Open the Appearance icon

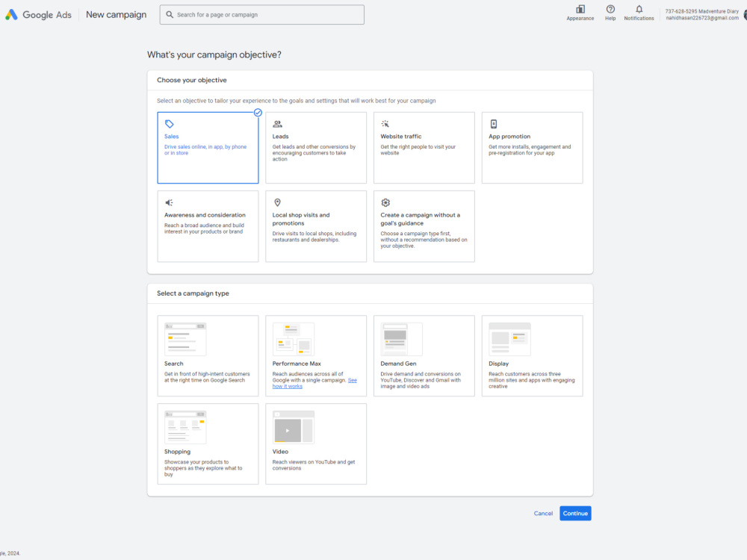coord(580,9)
